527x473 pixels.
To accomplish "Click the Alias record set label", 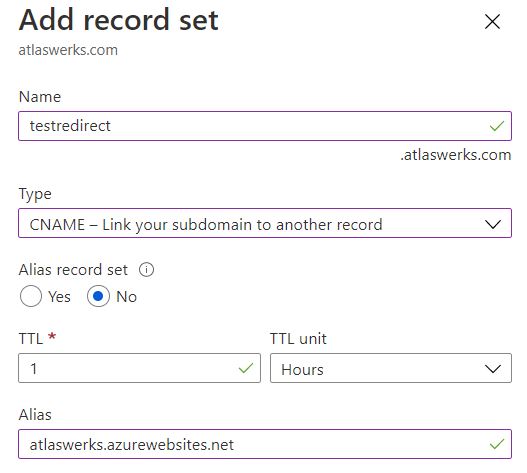I will [73, 270].
